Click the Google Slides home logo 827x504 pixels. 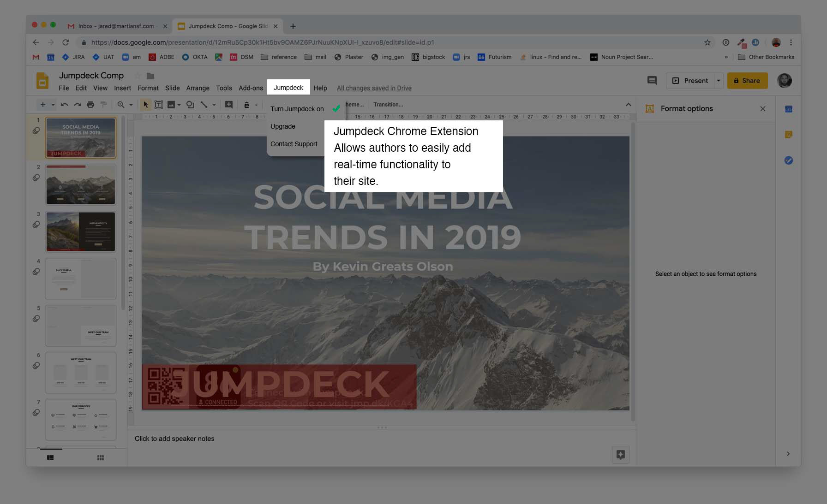click(x=42, y=81)
